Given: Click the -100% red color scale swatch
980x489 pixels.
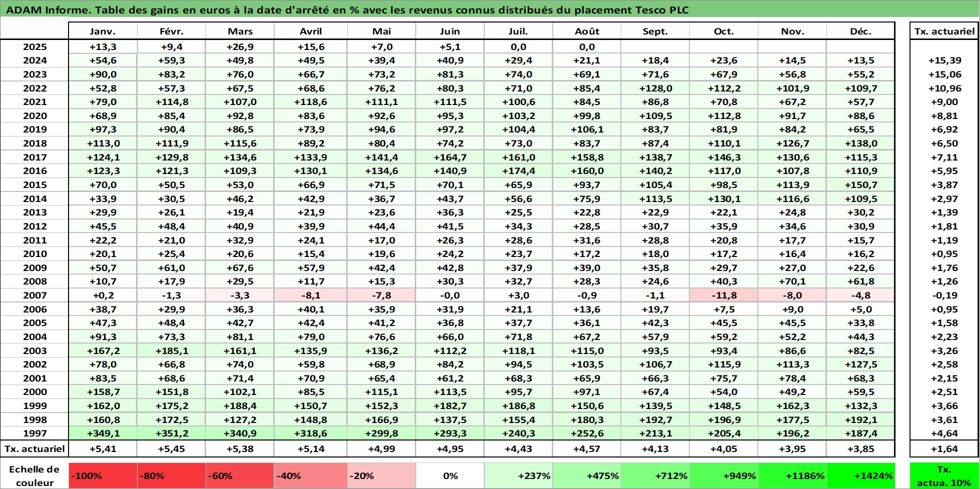Looking at the screenshot, I should tap(103, 476).
